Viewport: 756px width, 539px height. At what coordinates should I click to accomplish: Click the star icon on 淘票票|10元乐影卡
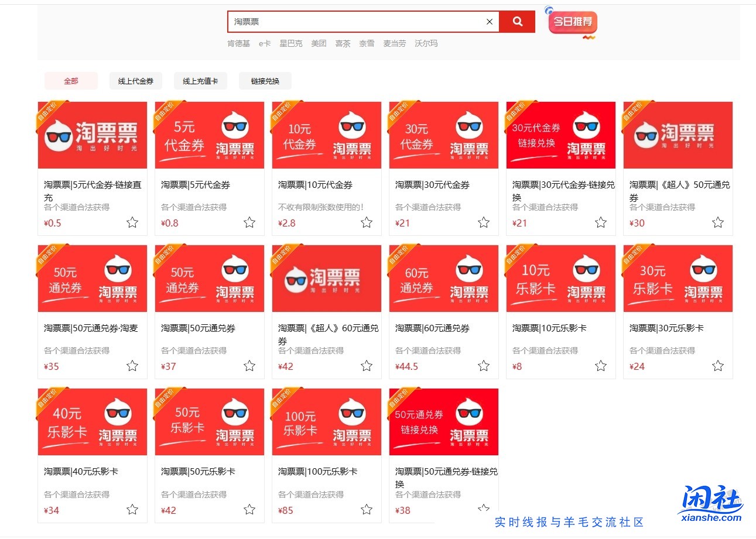(600, 366)
